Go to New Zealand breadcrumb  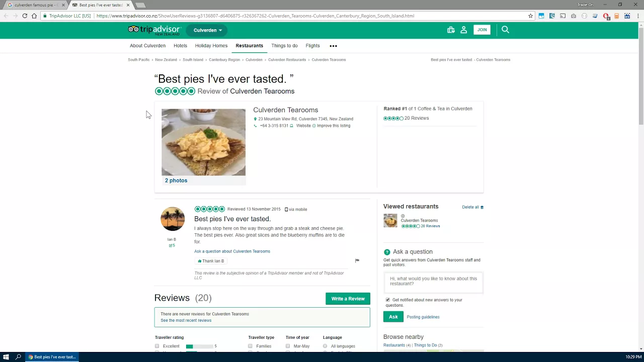click(166, 60)
